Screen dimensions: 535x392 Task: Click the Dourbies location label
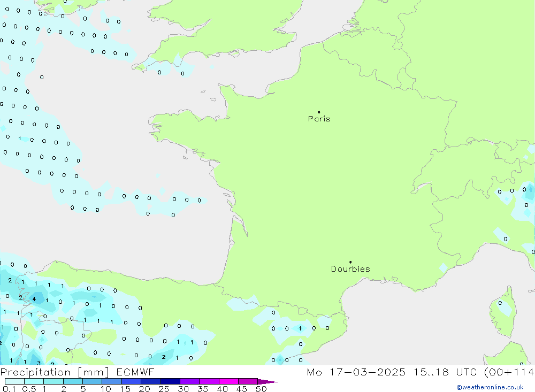tap(350, 269)
